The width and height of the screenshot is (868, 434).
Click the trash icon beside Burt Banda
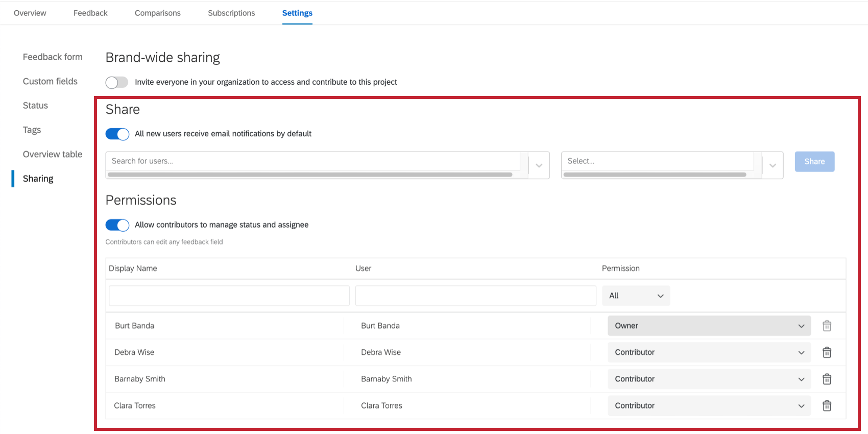pyautogui.click(x=827, y=326)
